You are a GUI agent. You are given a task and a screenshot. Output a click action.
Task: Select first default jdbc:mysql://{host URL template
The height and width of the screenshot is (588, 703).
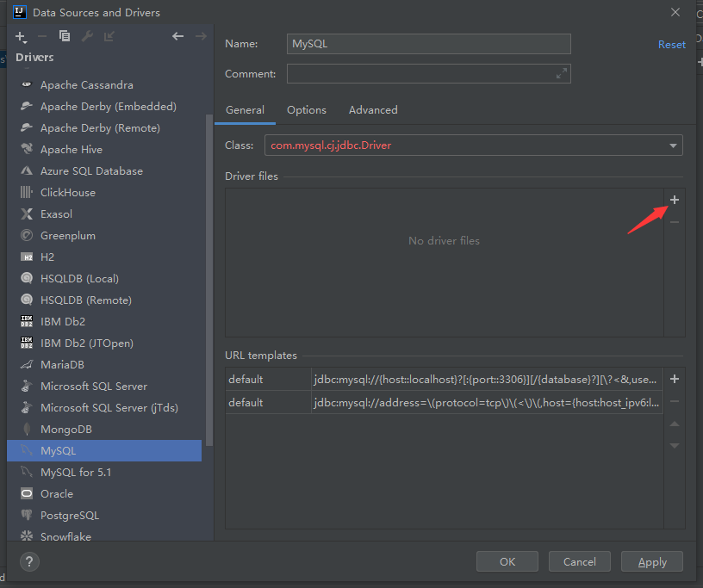444,379
